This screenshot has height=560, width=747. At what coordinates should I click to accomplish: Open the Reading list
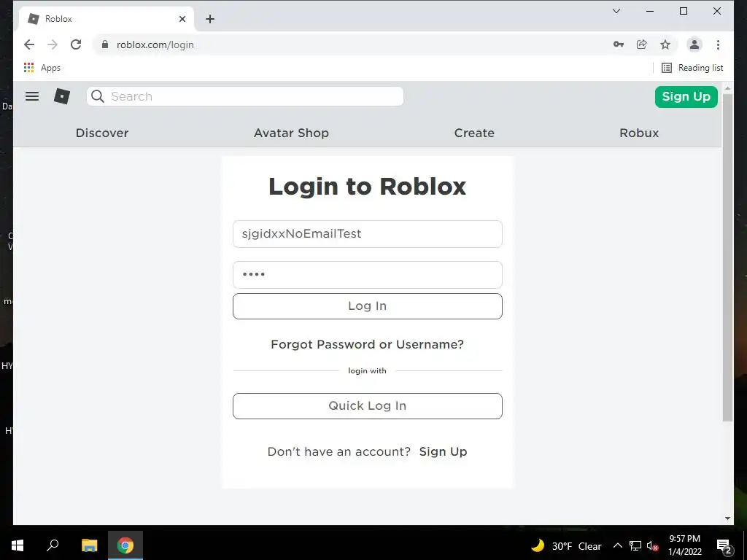[692, 68]
